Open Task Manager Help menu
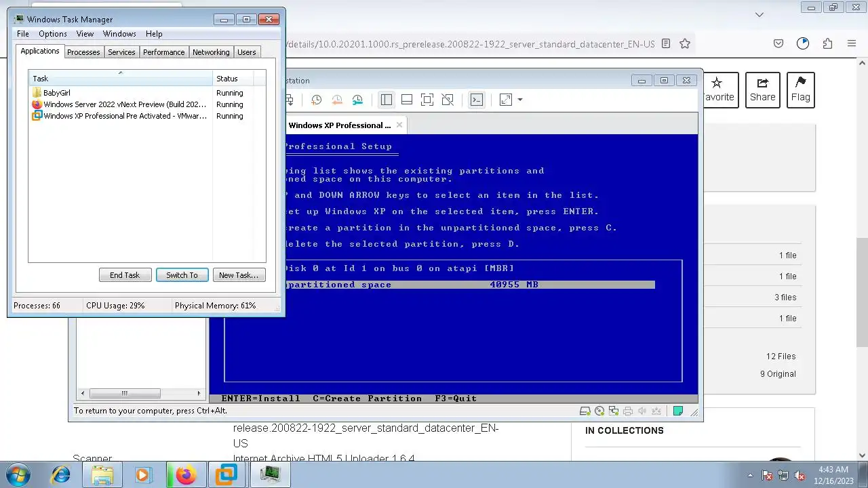 [154, 34]
